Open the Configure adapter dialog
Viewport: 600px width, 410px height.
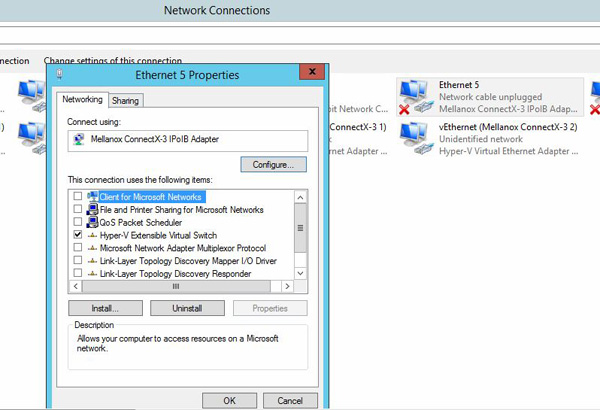[x=273, y=165]
